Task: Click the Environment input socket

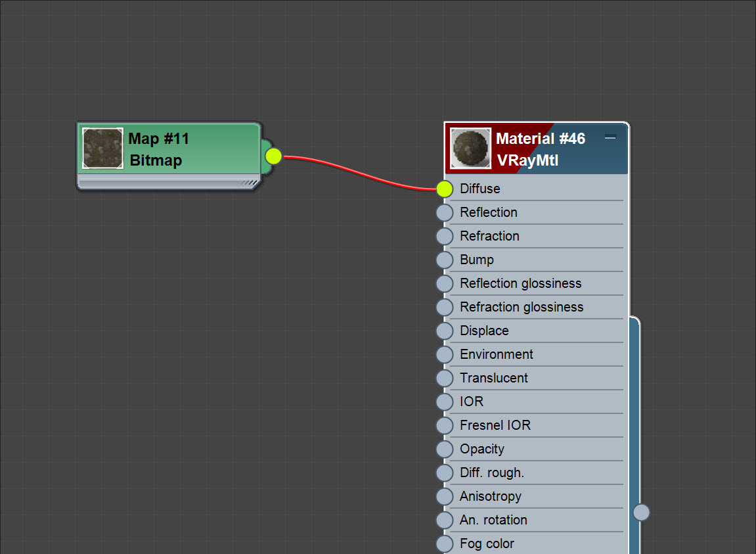Action: click(445, 355)
